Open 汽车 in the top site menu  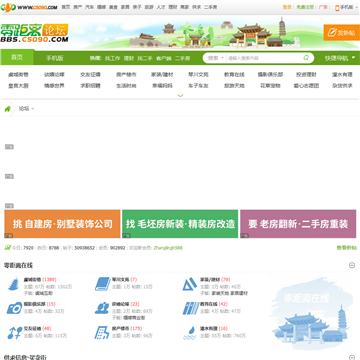[x=89, y=7]
